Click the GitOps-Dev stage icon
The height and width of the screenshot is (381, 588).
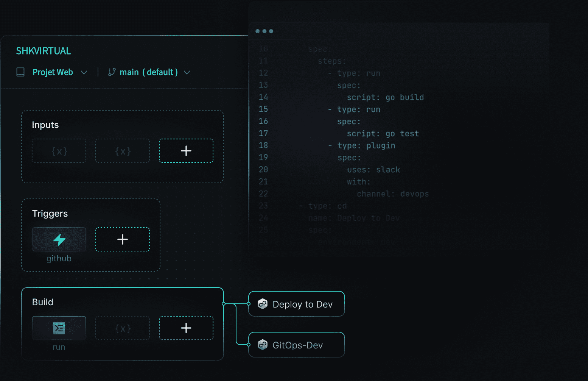click(x=263, y=345)
